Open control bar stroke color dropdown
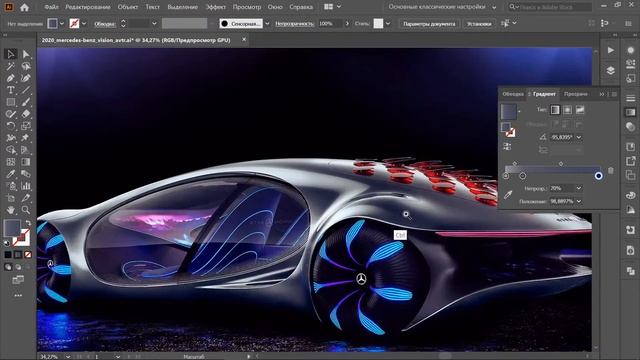This screenshot has width=640, height=360. (x=84, y=24)
